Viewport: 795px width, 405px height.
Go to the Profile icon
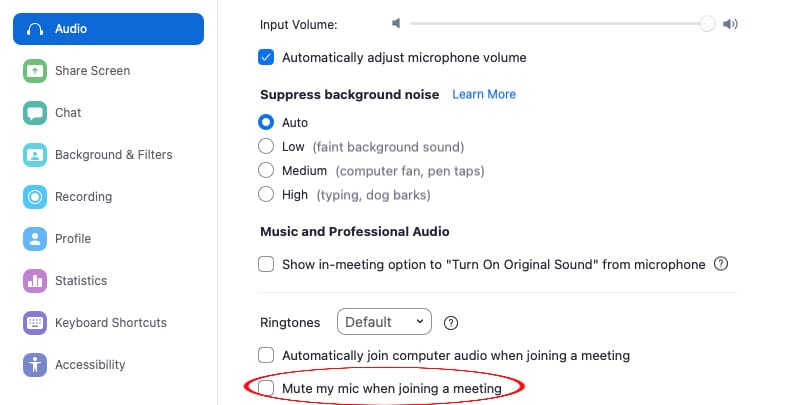point(35,239)
